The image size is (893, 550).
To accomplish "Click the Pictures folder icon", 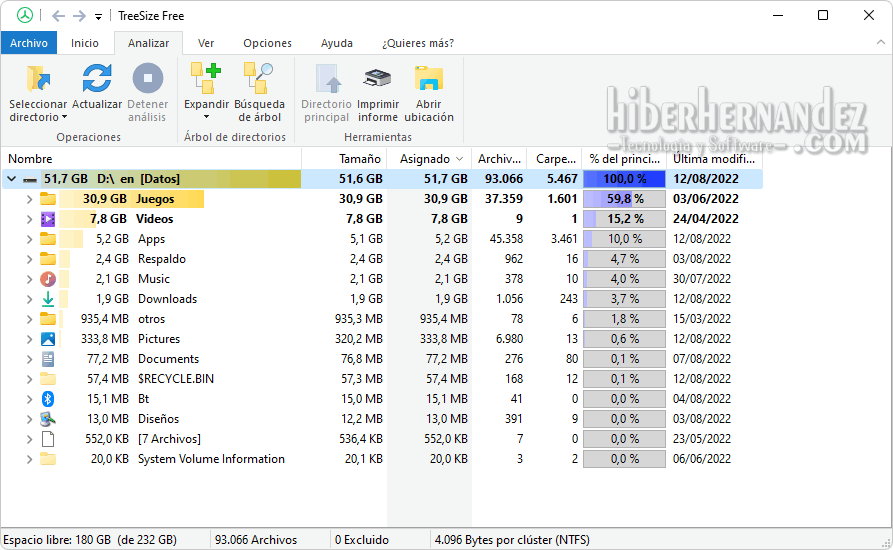I will pos(48,339).
